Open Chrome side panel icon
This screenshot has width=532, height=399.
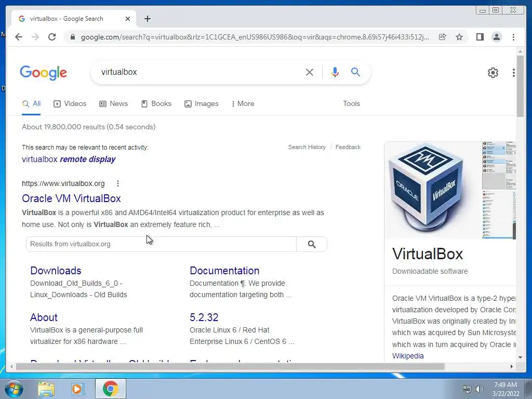pyautogui.click(x=480, y=37)
